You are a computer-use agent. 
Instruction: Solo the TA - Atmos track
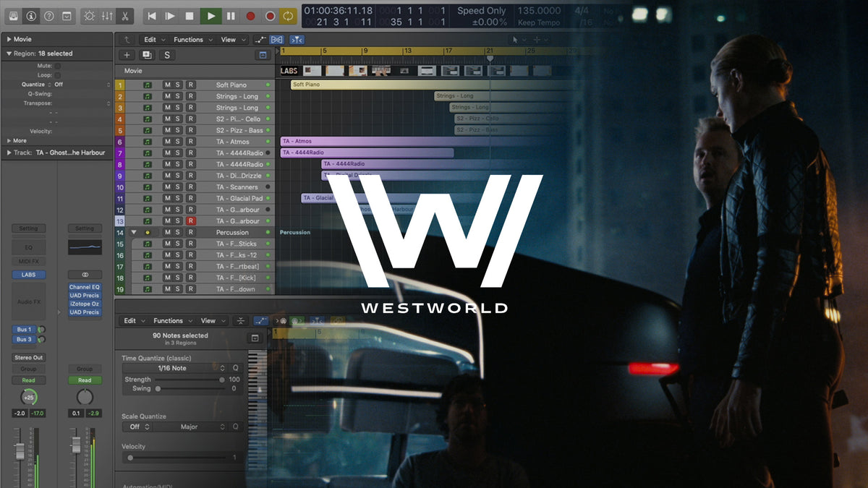178,142
